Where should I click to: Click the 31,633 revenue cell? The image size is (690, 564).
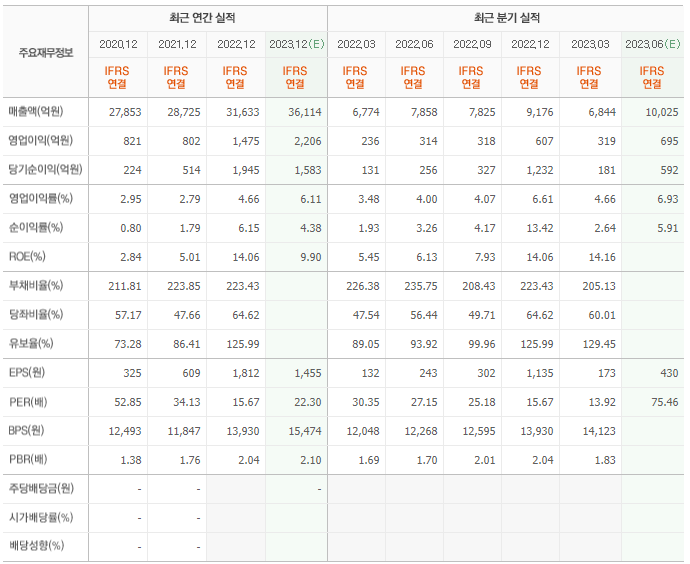[243, 112]
